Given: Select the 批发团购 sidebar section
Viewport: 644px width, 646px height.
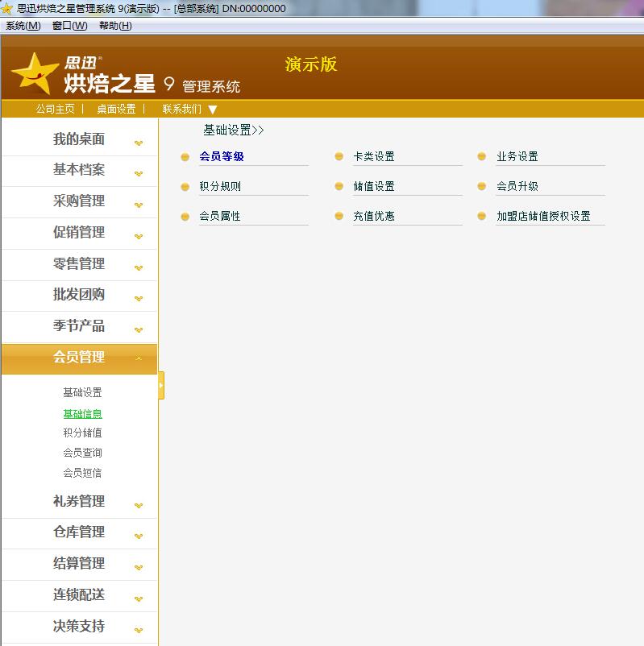Looking at the screenshot, I should (x=79, y=295).
